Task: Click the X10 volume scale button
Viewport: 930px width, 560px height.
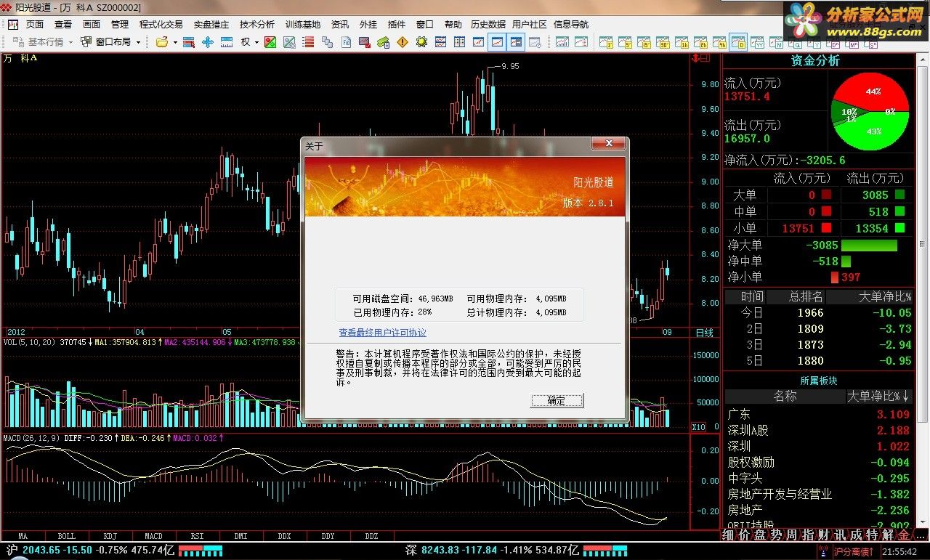Action: [698, 426]
